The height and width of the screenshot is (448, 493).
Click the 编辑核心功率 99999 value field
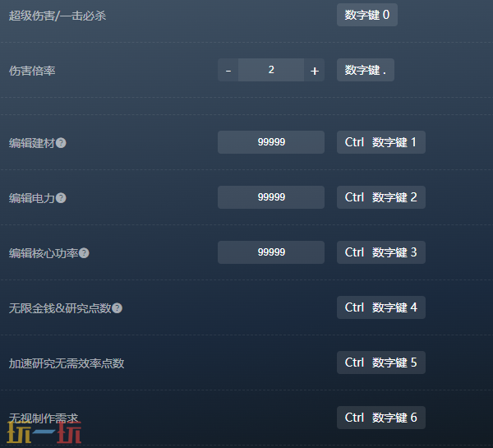pos(271,252)
